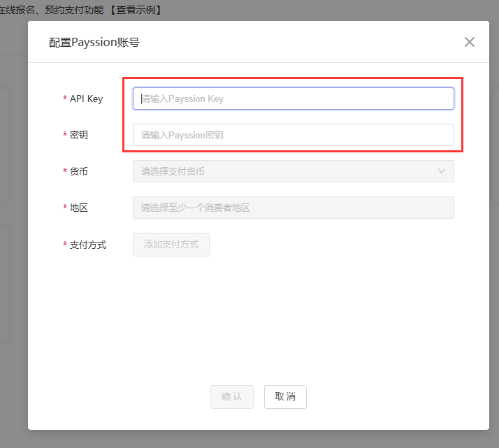Select the 地区 consumer region field
499x448 pixels.
tap(293, 208)
